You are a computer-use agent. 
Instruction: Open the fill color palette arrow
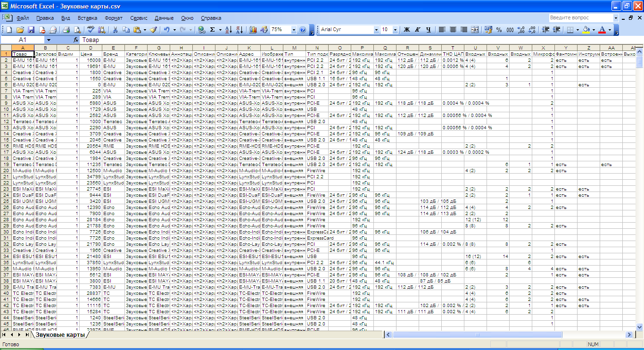point(594,30)
